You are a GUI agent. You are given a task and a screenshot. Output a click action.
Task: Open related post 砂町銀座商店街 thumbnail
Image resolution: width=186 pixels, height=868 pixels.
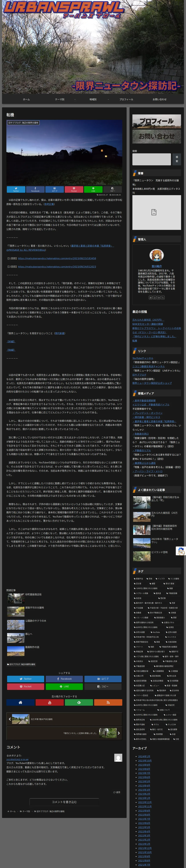click(16, 599)
